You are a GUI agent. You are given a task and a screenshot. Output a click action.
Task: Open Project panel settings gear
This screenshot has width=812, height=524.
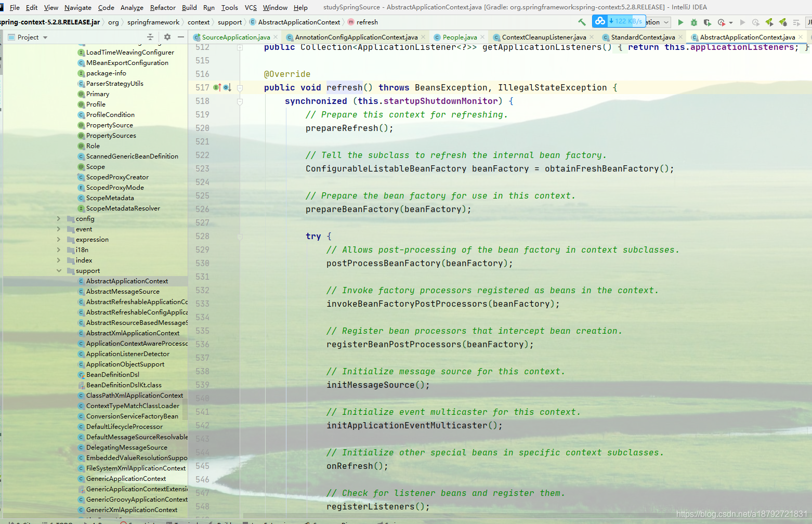tap(167, 37)
